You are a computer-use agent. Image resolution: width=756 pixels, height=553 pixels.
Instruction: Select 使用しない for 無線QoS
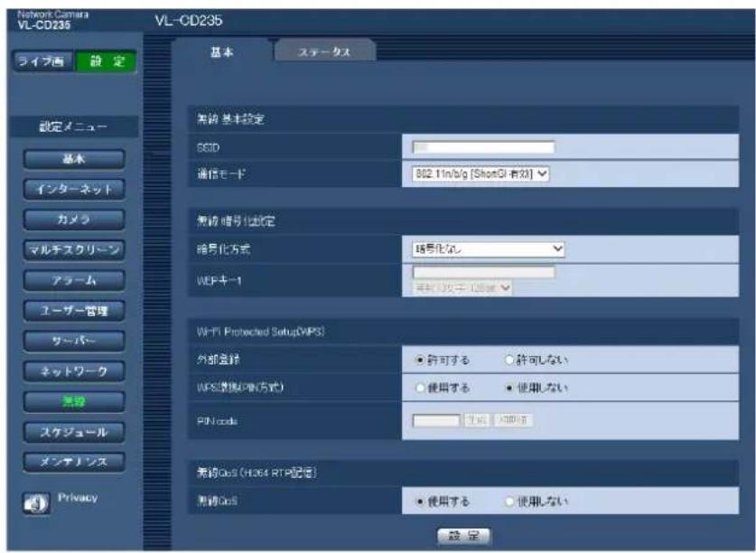(x=509, y=501)
